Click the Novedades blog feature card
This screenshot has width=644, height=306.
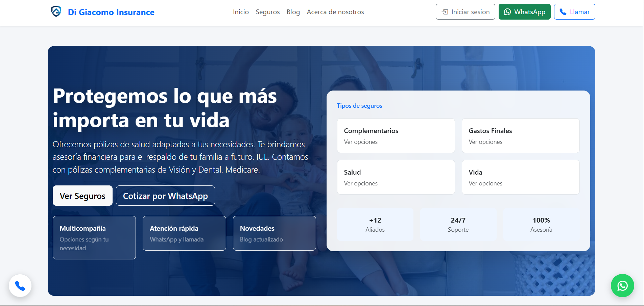(x=274, y=233)
